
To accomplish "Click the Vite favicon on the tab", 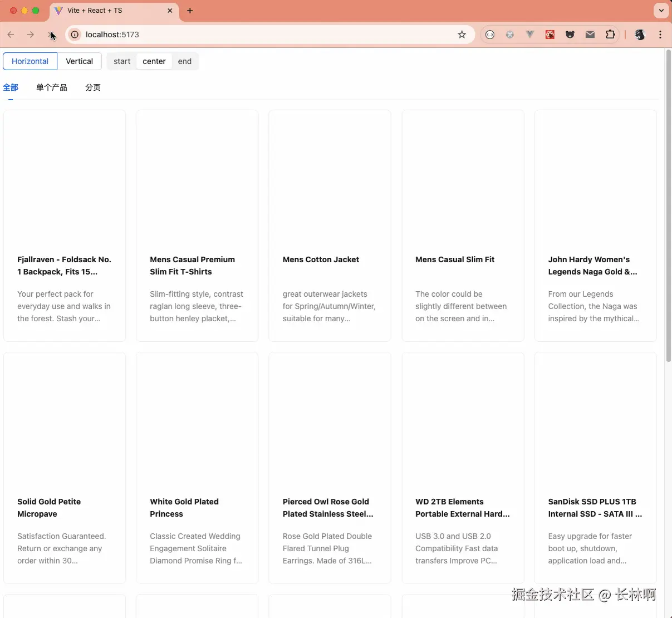I will pyautogui.click(x=58, y=11).
